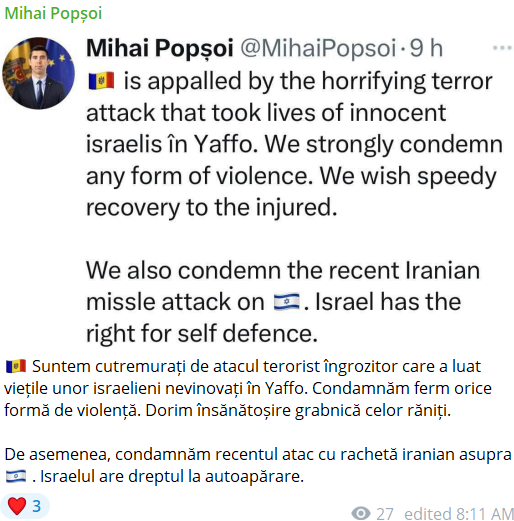
Task: Click the '9 h' tweet timestamp
Action: [426, 48]
